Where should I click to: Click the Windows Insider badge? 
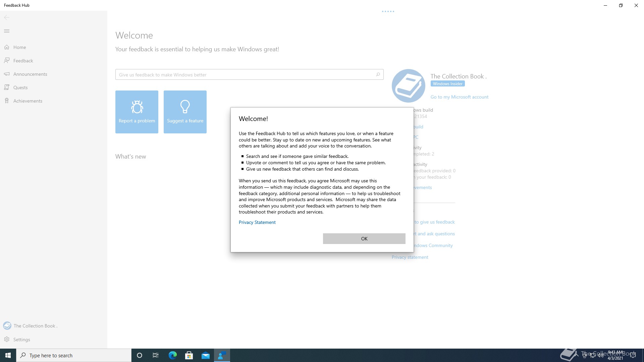(447, 84)
